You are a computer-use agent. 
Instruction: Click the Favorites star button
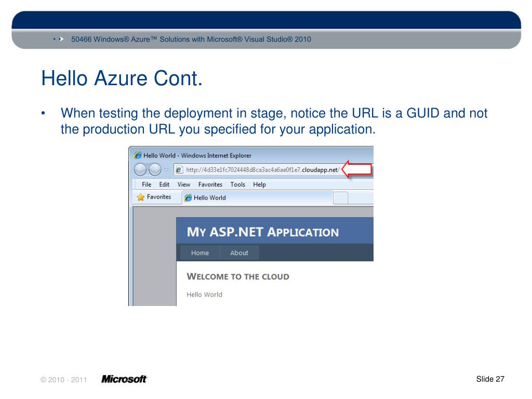154,197
